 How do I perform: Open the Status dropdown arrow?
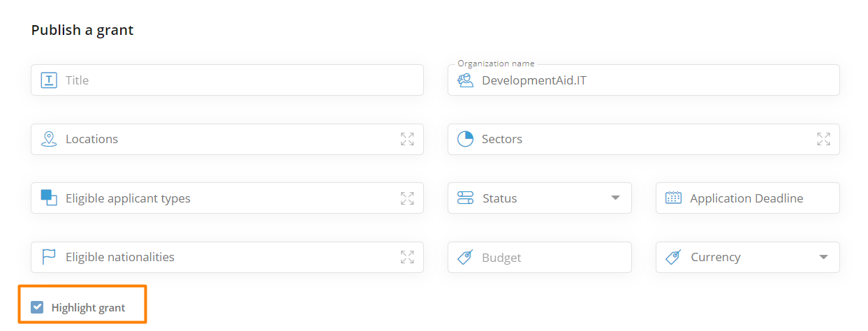coord(615,198)
